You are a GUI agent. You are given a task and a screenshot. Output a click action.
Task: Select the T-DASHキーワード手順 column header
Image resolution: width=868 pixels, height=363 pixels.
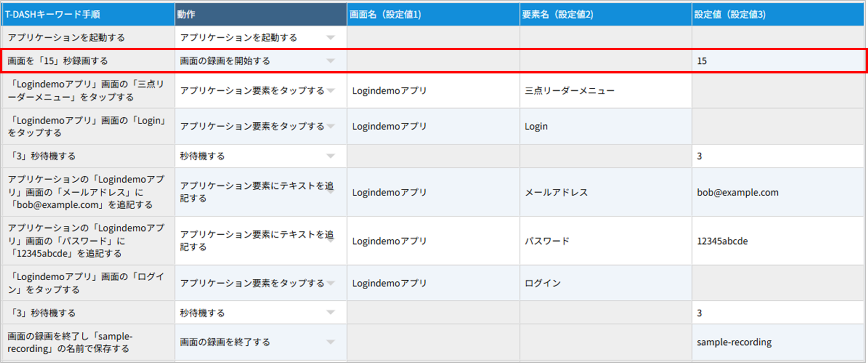(88, 14)
